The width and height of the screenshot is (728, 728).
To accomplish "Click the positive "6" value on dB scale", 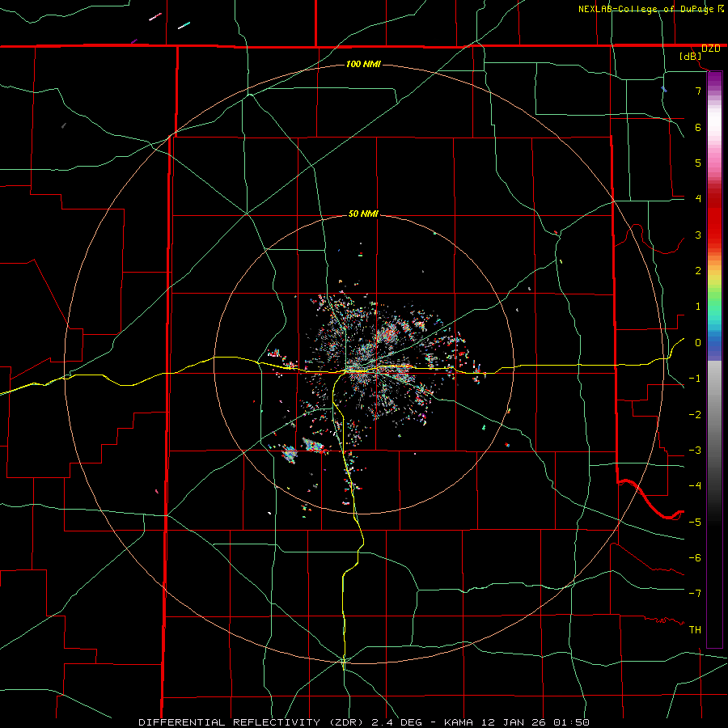I will tap(698, 127).
